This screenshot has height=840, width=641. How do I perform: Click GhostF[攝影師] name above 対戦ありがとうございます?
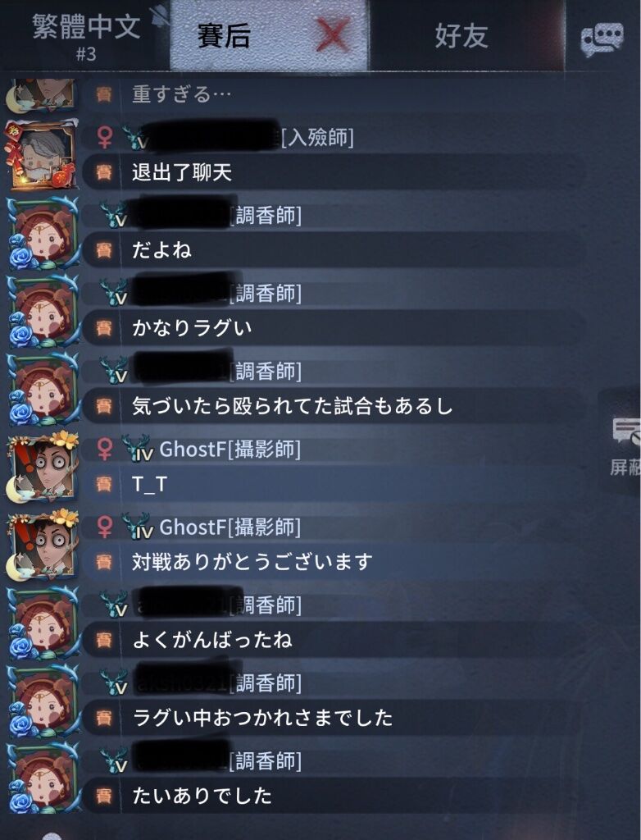click(230, 527)
